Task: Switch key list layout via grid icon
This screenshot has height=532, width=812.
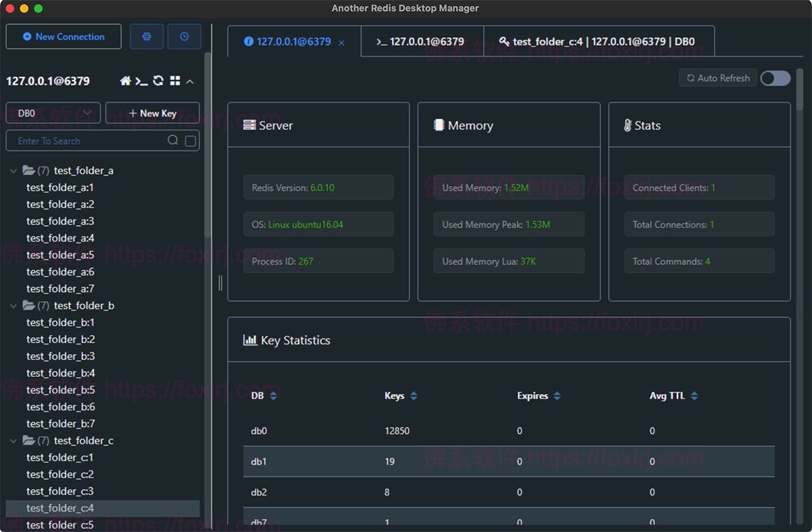Action: (174, 81)
